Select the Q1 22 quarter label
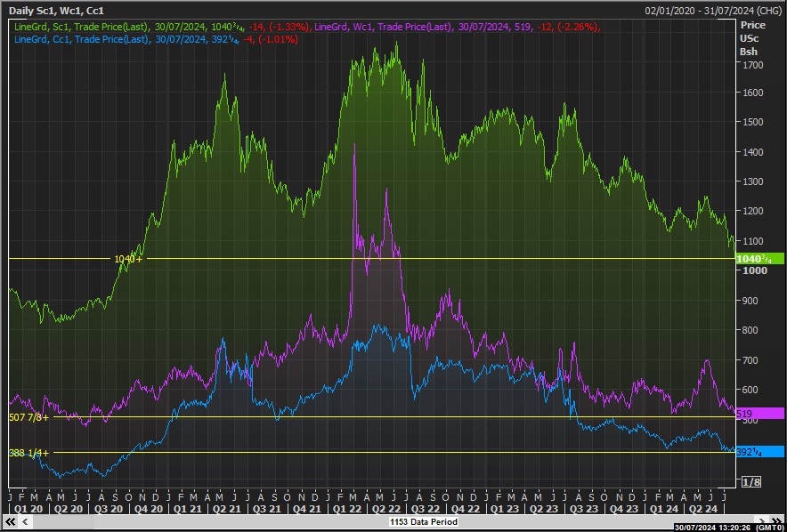The width and height of the screenshot is (787, 532). tap(349, 508)
